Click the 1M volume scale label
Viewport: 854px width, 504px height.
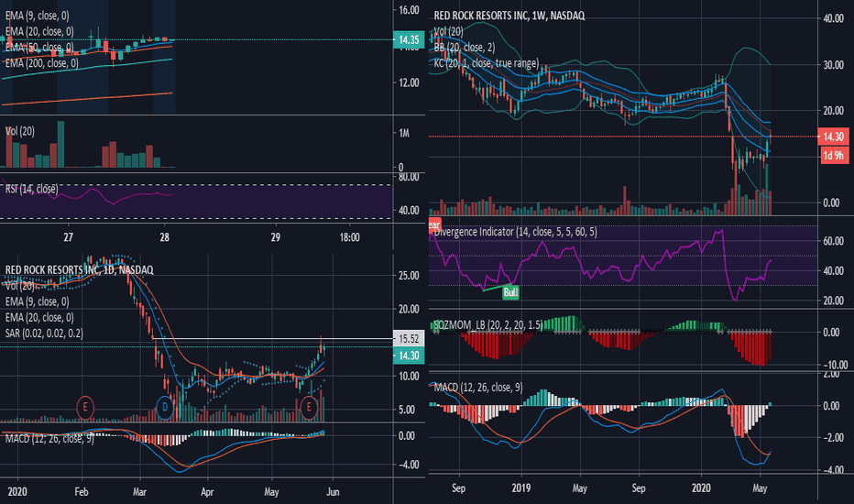404,133
